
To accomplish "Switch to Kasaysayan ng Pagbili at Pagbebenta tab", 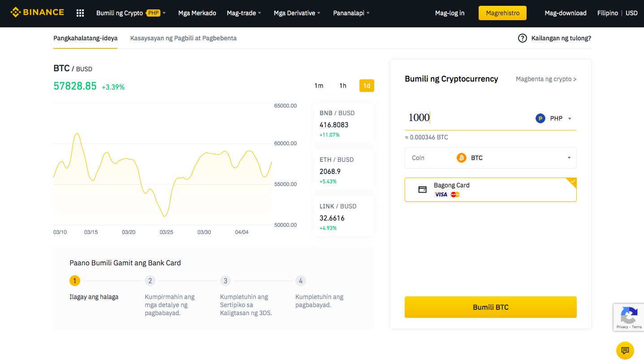I will [x=183, y=38].
